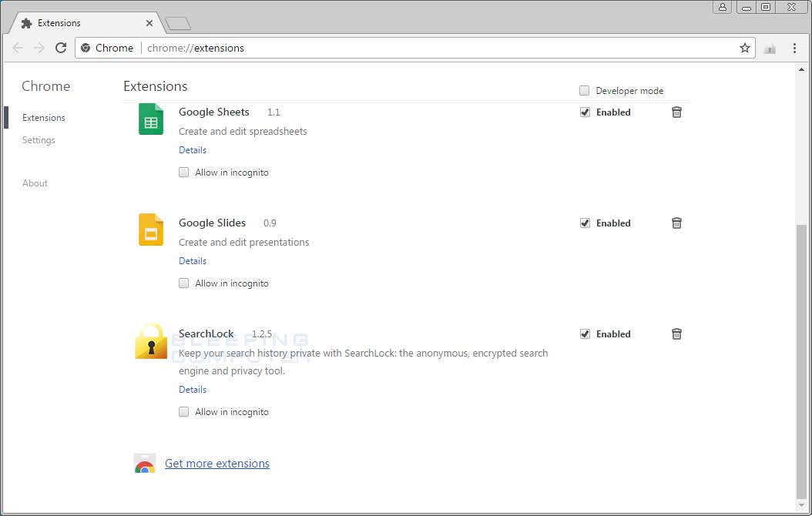812x516 pixels.
Task: Uncheck Enabled for Google Sheets
Action: tap(585, 112)
